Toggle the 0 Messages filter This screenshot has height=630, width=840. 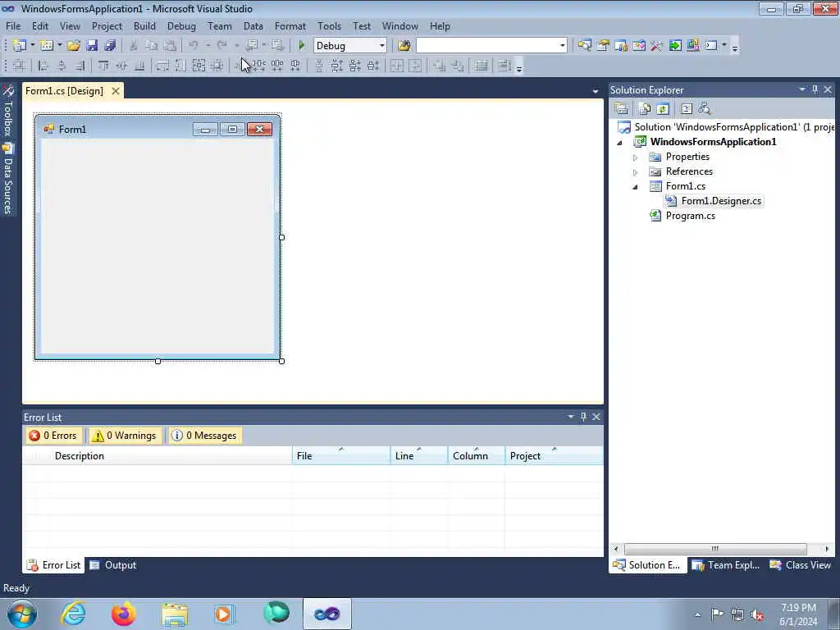[204, 436]
